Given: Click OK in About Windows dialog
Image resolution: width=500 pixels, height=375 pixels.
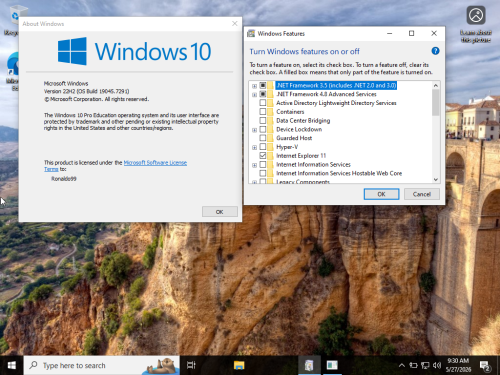Looking at the screenshot, I should point(220,212).
